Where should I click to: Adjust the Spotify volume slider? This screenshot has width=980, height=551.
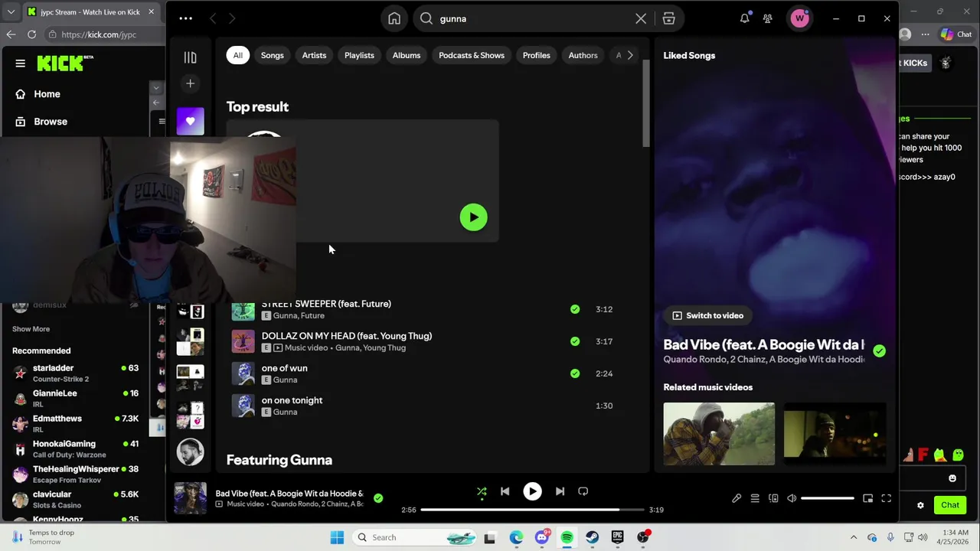pos(828,498)
